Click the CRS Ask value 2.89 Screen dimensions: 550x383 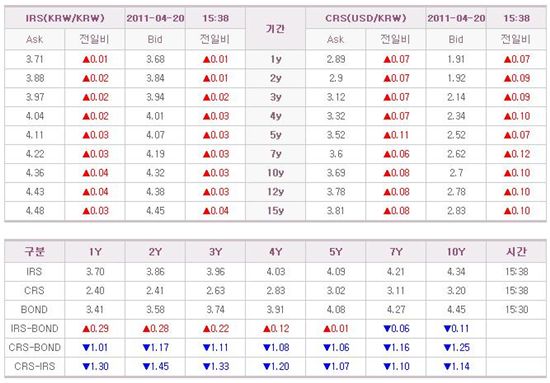coord(336,59)
